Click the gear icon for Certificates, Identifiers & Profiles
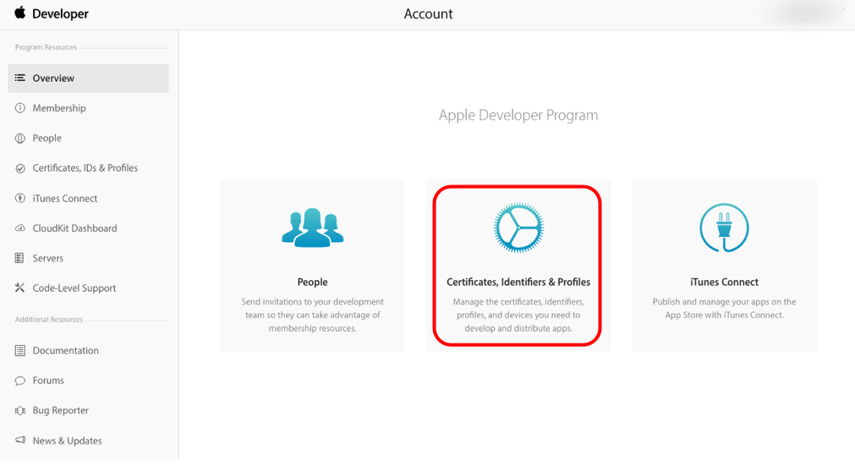 (518, 227)
